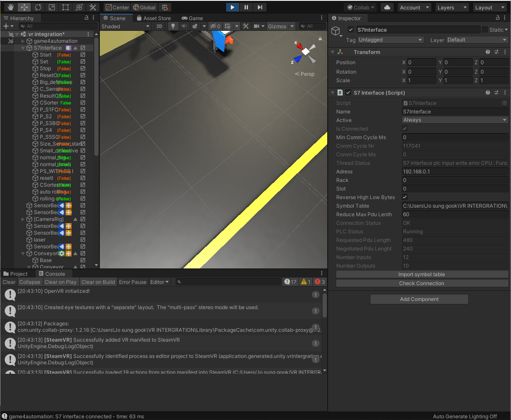
Task: Select the Scene tab
Action: click(114, 18)
